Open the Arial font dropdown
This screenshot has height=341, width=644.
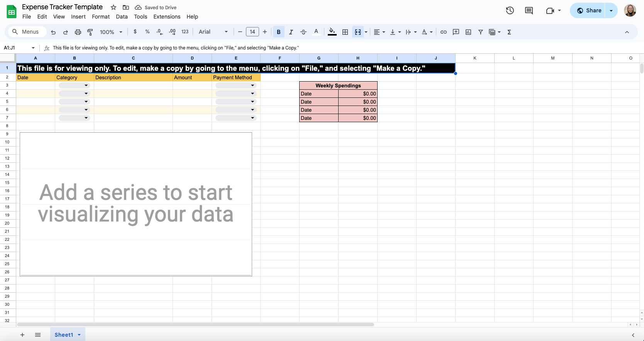coord(213,32)
